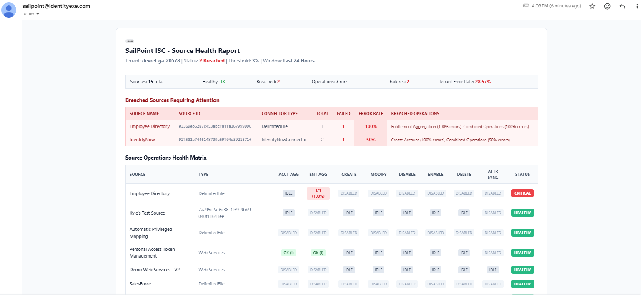This screenshot has width=644, height=295.
Task: Click the HEALTHY badge for Demo Web Services - V2
Action: pyautogui.click(x=523, y=270)
